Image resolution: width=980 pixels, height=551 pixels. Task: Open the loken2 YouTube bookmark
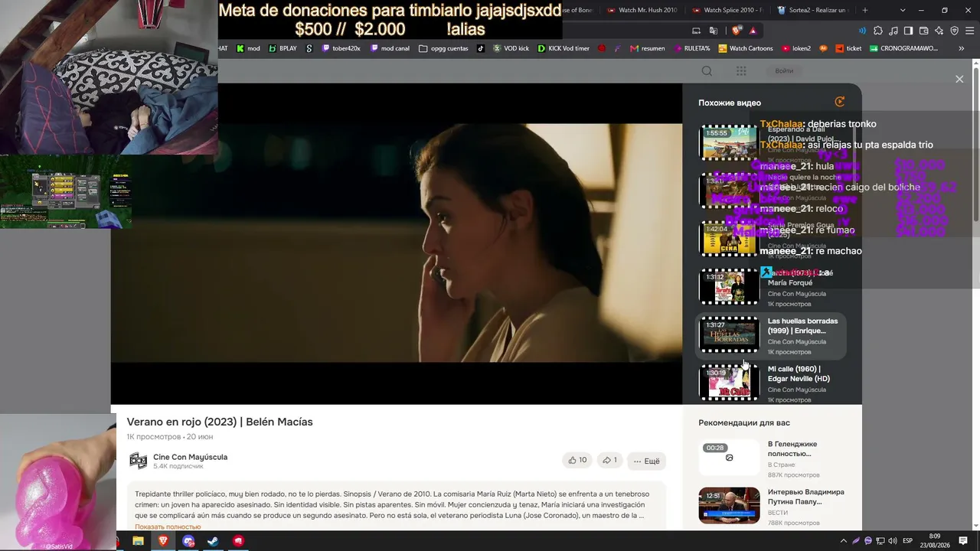click(x=796, y=48)
